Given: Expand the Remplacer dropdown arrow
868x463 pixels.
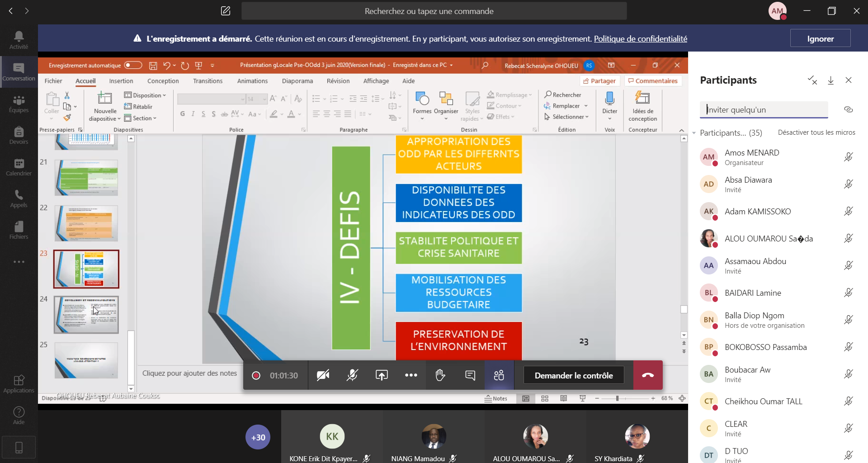Looking at the screenshot, I should point(586,106).
